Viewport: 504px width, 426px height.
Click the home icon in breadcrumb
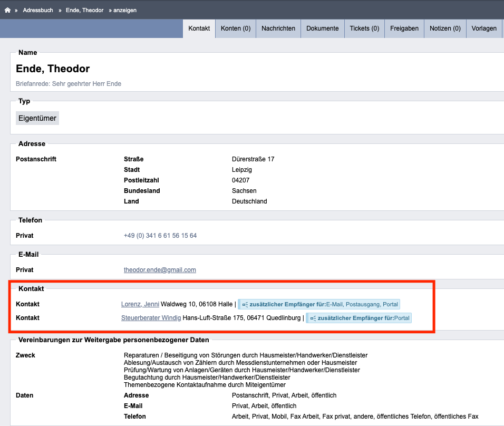[8, 11]
